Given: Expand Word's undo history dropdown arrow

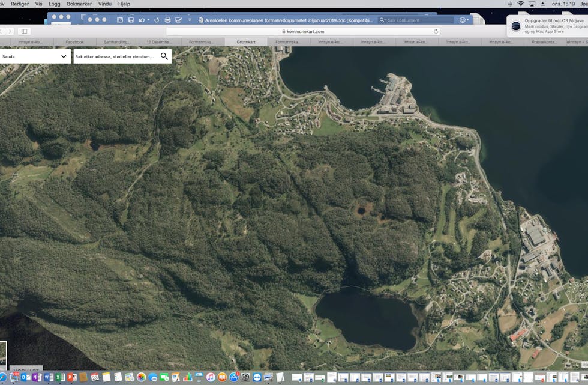Looking at the screenshot, I should [x=148, y=20].
